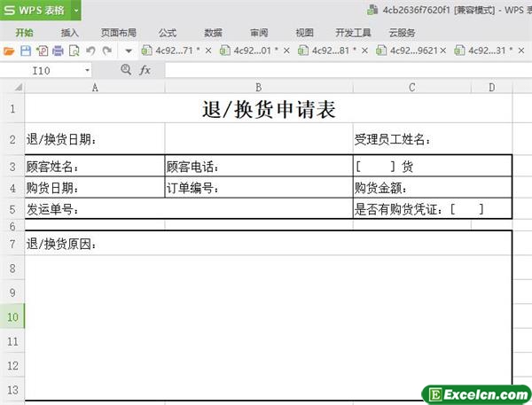The width and height of the screenshot is (532, 405).
Task: Select column C header
Action: pyautogui.click(x=412, y=88)
